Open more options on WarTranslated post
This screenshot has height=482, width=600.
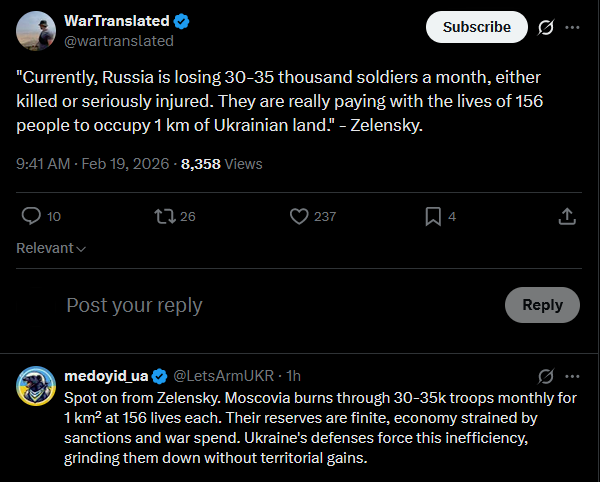click(x=572, y=27)
